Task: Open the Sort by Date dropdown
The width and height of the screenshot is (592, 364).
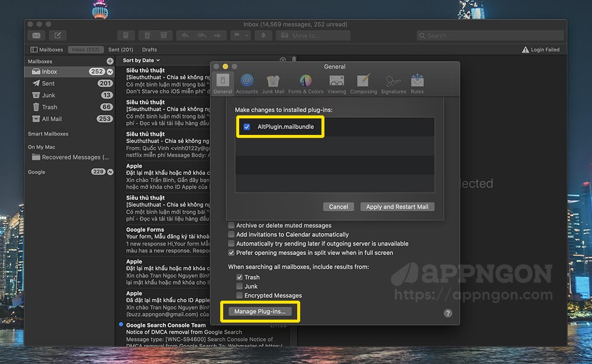Action: [141, 60]
